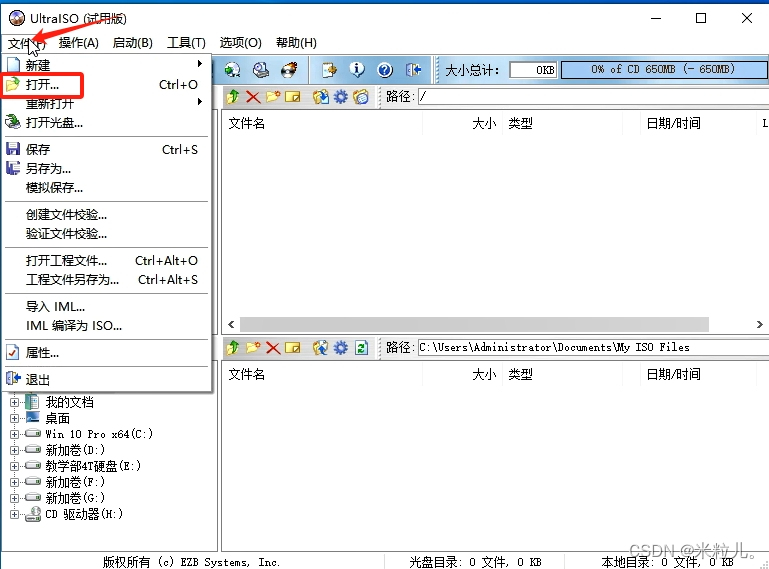The height and width of the screenshot is (569, 769).
Task: Click the disc with green arrow toolbar icon
Action: [232, 70]
